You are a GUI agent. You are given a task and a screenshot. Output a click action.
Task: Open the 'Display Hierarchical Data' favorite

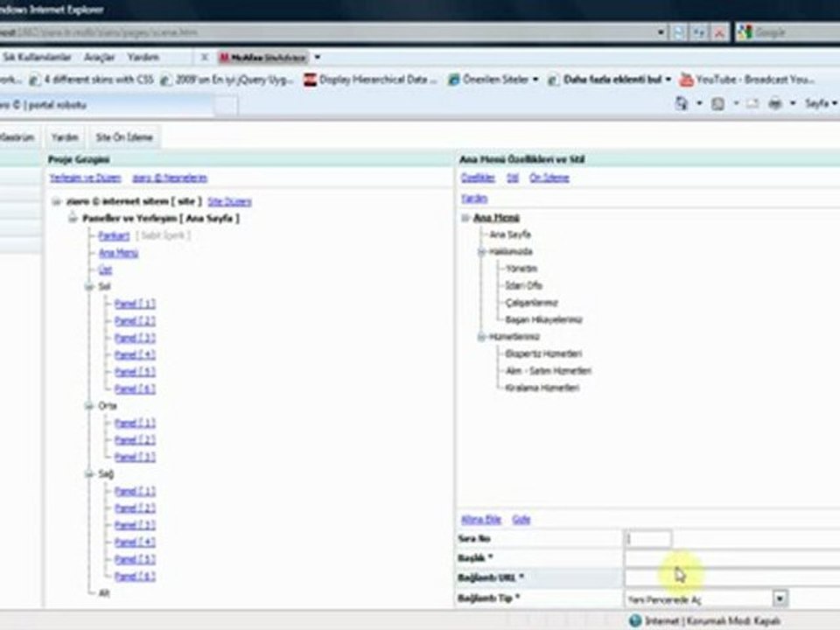click(x=371, y=80)
